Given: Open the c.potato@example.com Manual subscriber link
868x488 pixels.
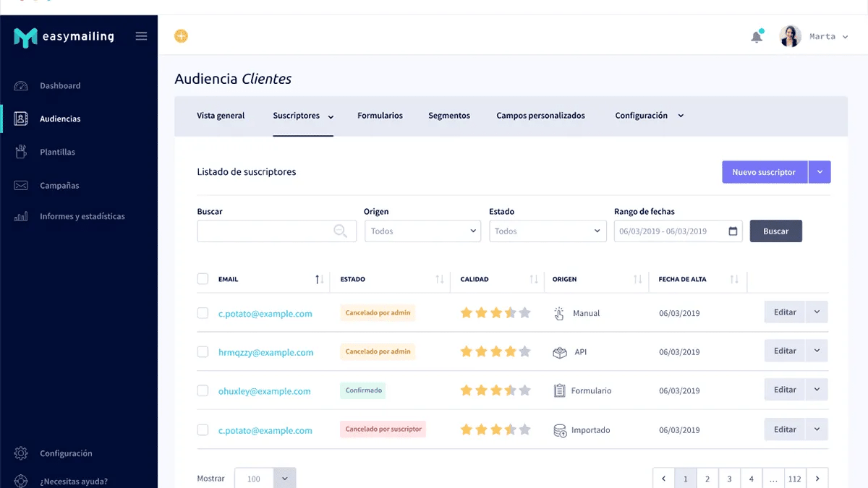Looking at the screenshot, I should [265, 314].
